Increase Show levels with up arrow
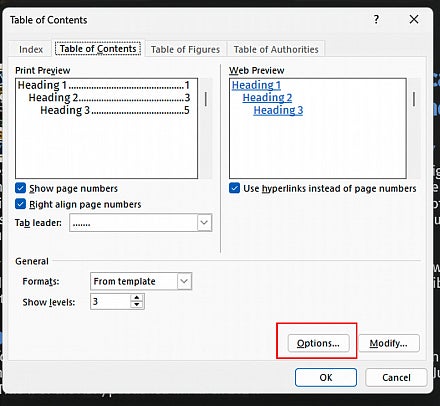The height and width of the screenshot is (406, 440). coord(137,297)
